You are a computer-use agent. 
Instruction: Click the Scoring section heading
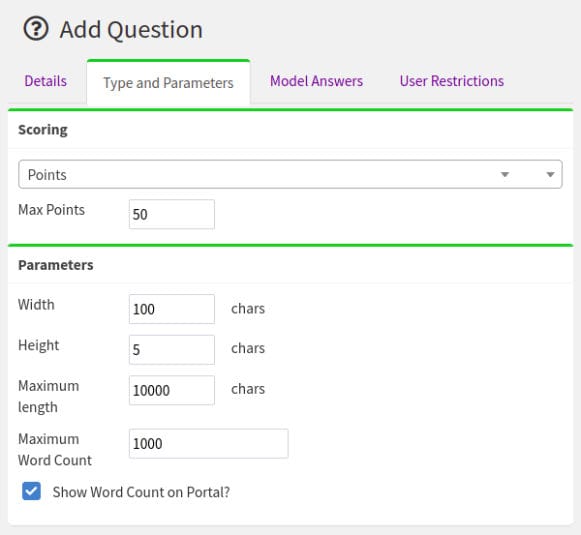click(43, 130)
